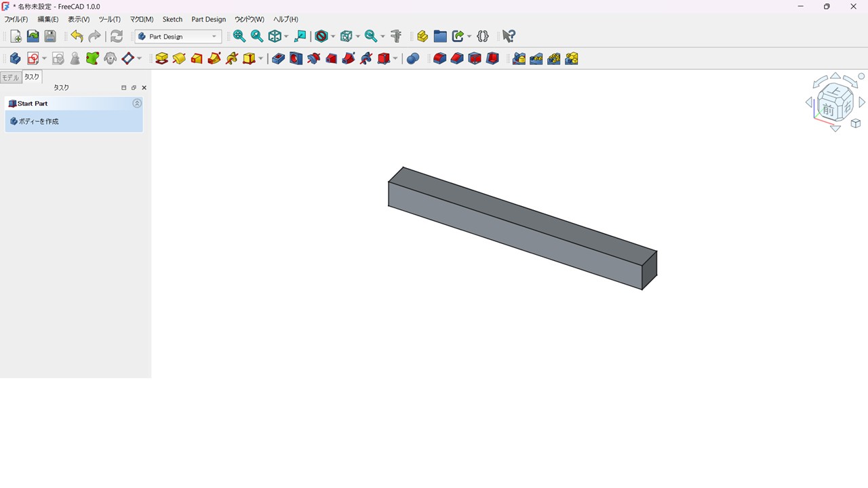Expand the additive primitive dropdown arrow
The height and width of the screenshot is (488, 868).
[260, 59]
